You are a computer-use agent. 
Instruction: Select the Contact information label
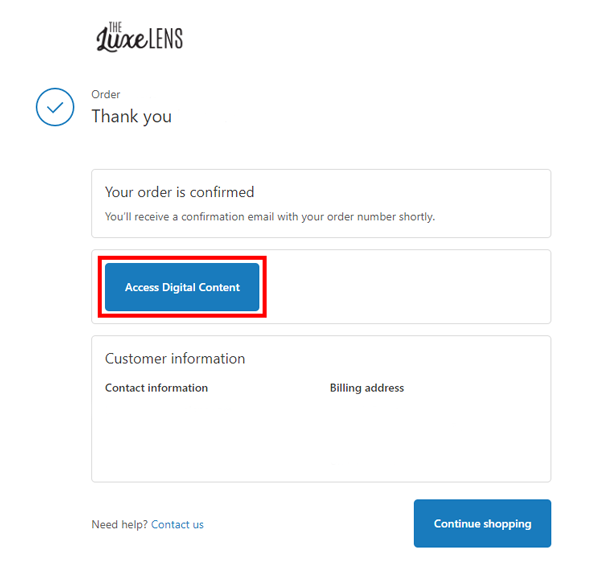tap(156, 388)
